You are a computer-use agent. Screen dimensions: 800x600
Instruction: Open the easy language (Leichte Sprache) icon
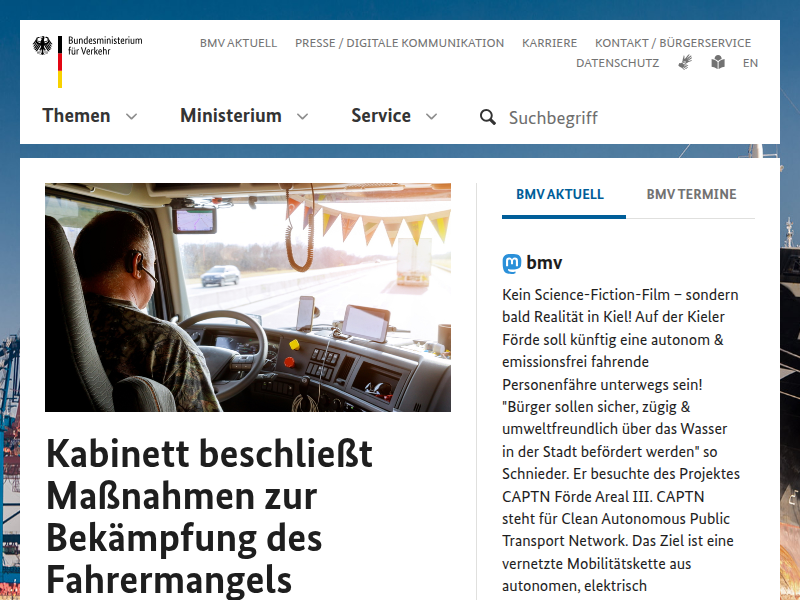pos(718,62)
